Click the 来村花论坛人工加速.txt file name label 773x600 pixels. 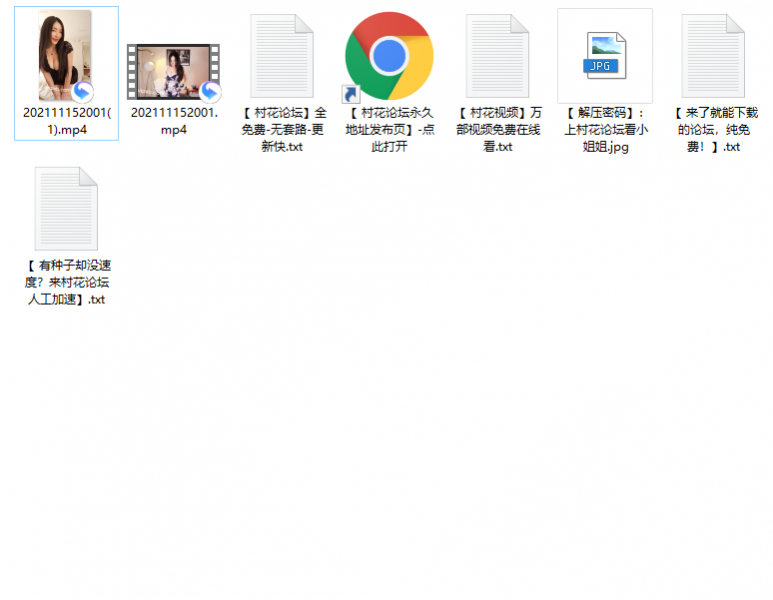66,282
